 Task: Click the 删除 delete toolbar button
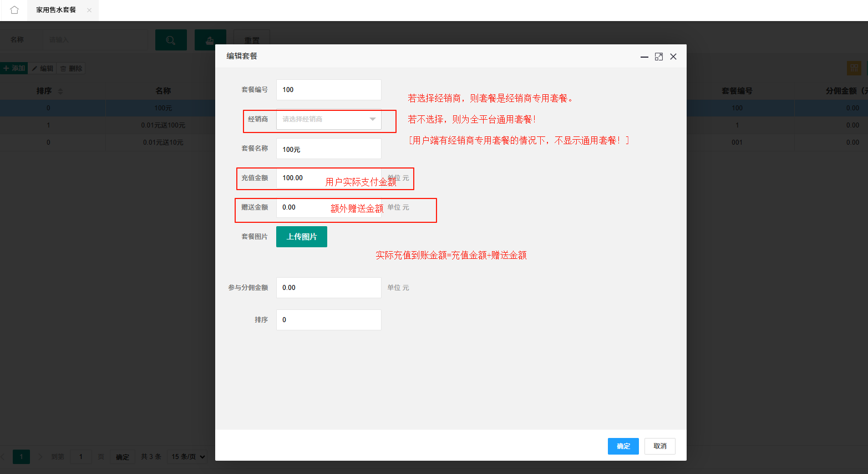coord(71,68)
